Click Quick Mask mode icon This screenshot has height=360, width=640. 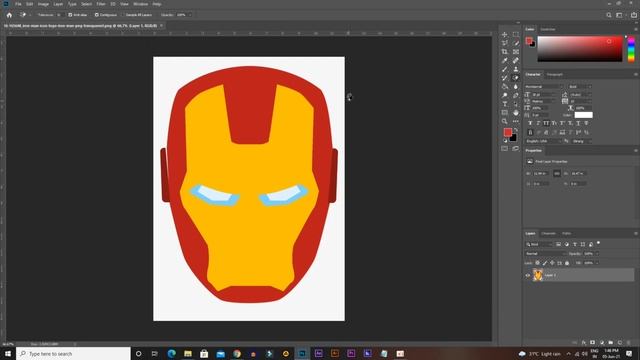tap(504, 148)
